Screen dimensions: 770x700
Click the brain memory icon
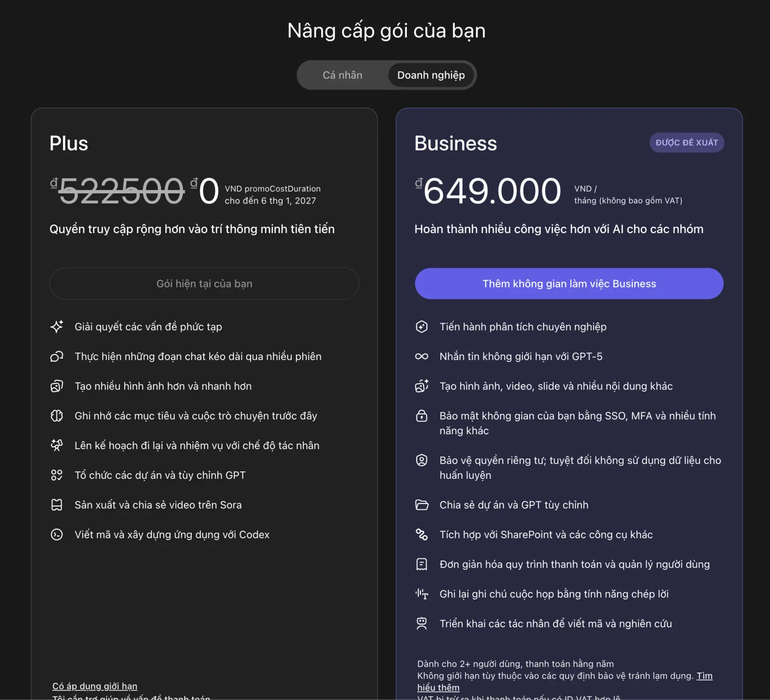(57, 416)
